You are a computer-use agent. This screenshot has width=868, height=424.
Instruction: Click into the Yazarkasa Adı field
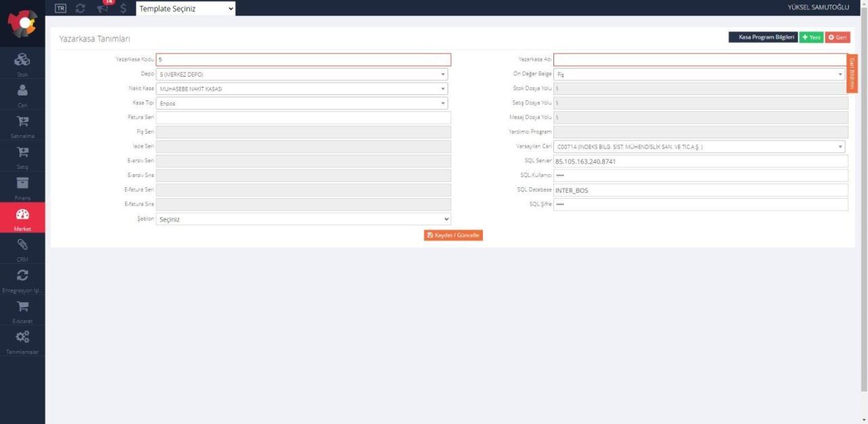[x=699, y=60]
